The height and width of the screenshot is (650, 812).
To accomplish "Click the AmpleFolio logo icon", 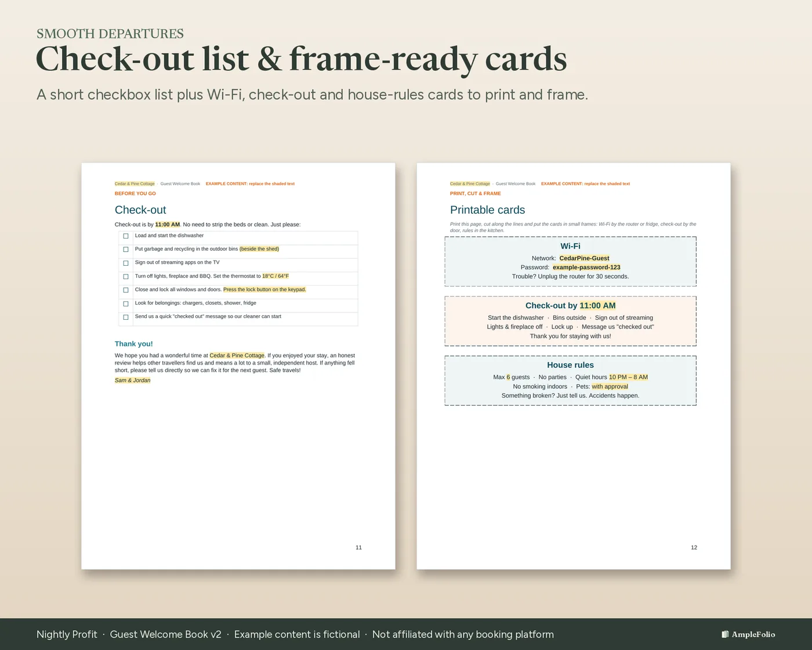I will pyautogui.click(x=725, y=634).
